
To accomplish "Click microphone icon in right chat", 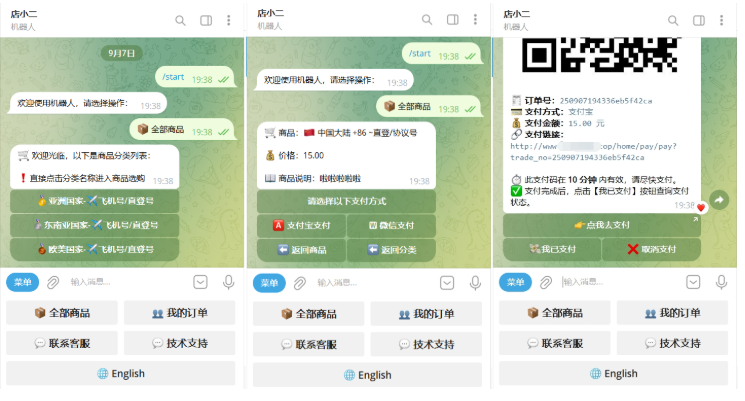I will tap(721, 282).
